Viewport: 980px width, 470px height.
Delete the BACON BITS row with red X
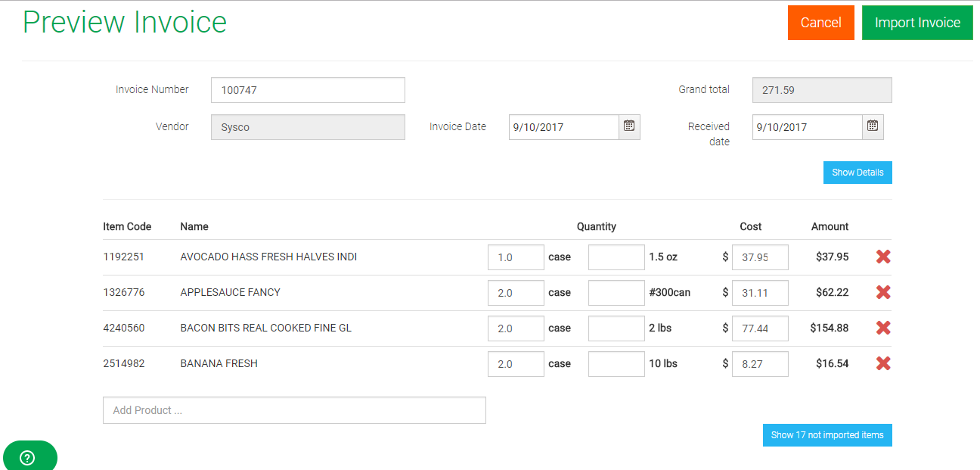click(882, 328)
